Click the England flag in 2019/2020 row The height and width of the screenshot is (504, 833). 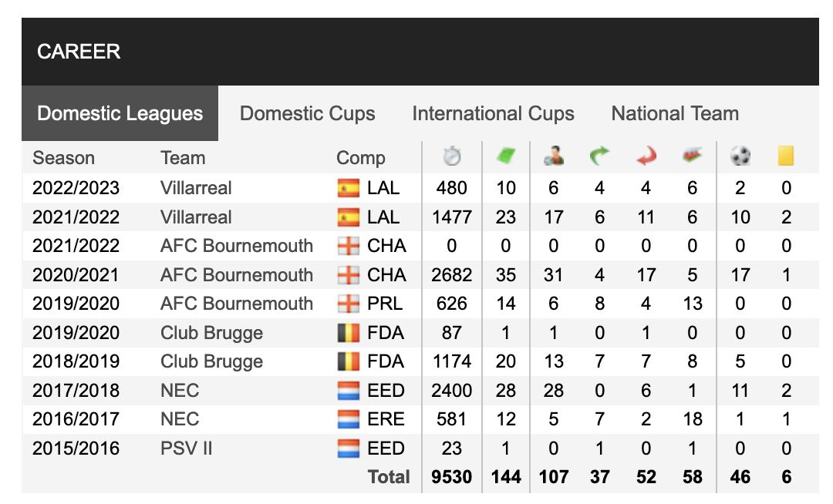(349, 304)
